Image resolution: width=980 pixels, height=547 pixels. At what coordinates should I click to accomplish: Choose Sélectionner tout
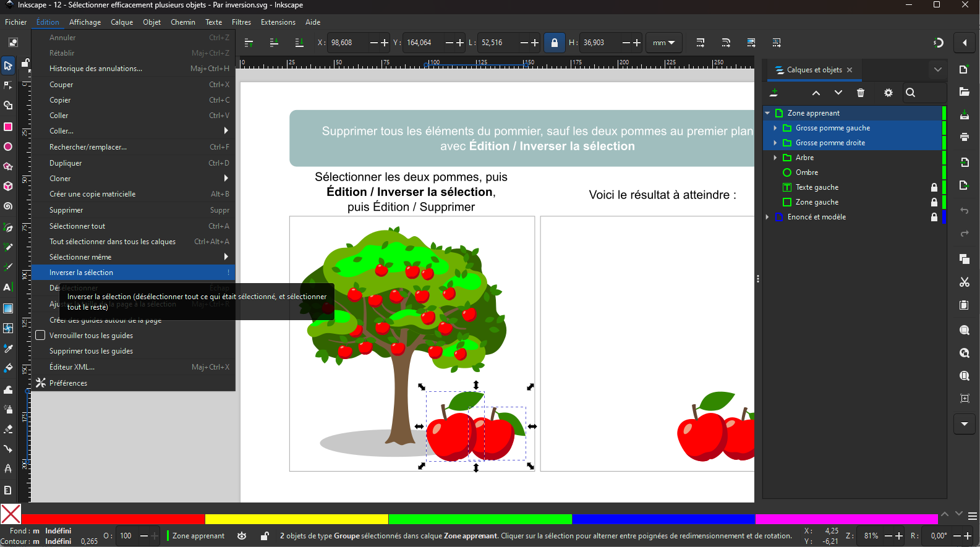tap(133, 226)
